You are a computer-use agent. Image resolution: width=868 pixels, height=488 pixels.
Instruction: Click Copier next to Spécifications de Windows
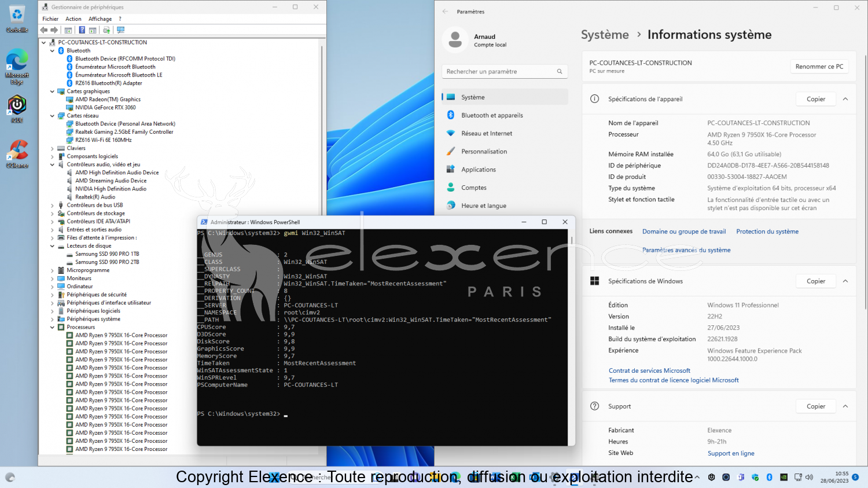pyautogui.click(x=816, y=281)
